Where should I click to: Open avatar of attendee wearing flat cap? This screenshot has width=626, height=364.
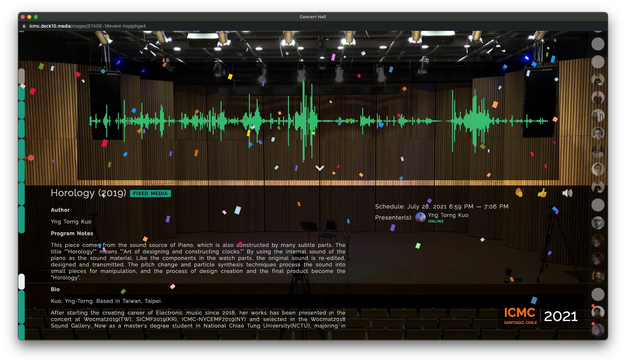tap(598, 223)
